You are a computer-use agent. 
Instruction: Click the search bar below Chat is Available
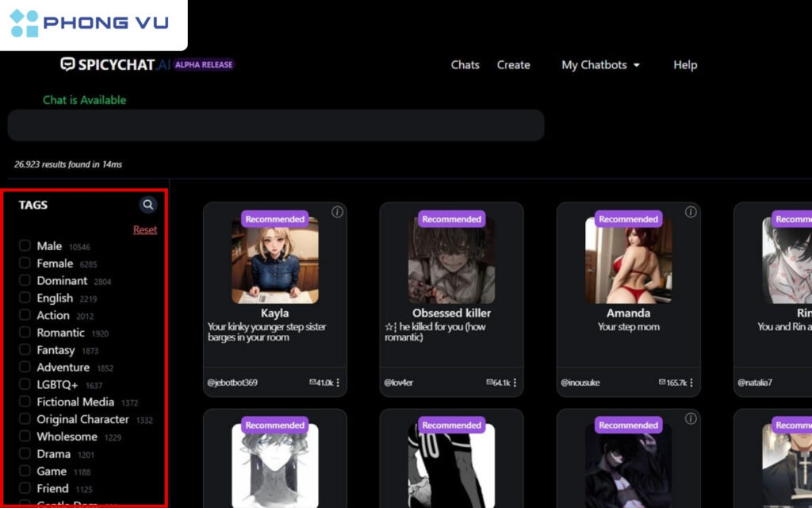(276, 125)
